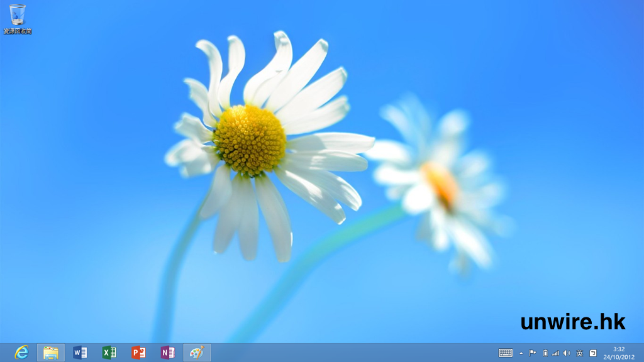644x362 pixels.
Task: Switch to the Paint app in taskbar
Action: click(x=197, y=353)
